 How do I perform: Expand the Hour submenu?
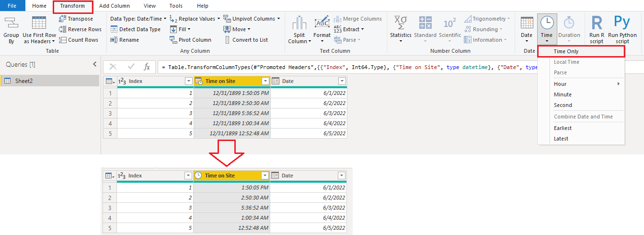click(581, 84)
